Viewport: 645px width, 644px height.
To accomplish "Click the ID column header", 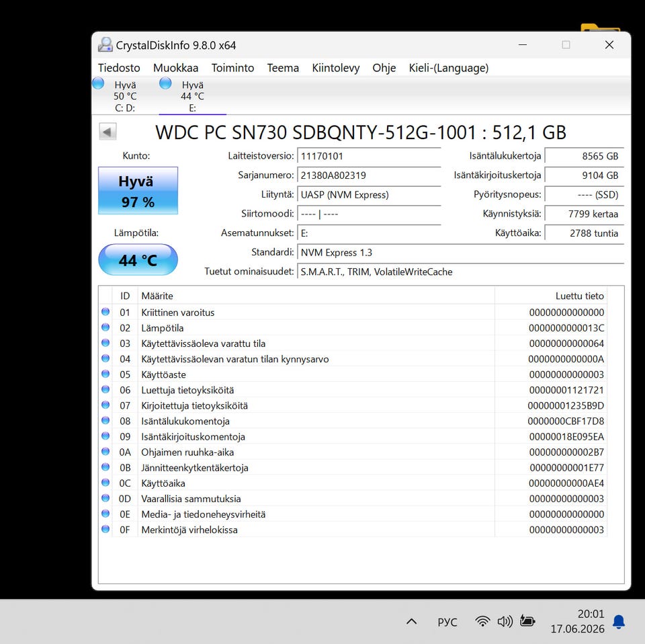I will click(x=125, y=296).
